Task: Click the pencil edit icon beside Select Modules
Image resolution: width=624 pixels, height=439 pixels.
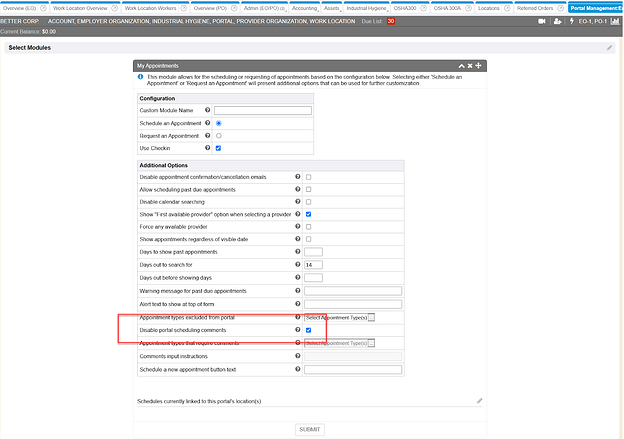Action: pos(610,47)
